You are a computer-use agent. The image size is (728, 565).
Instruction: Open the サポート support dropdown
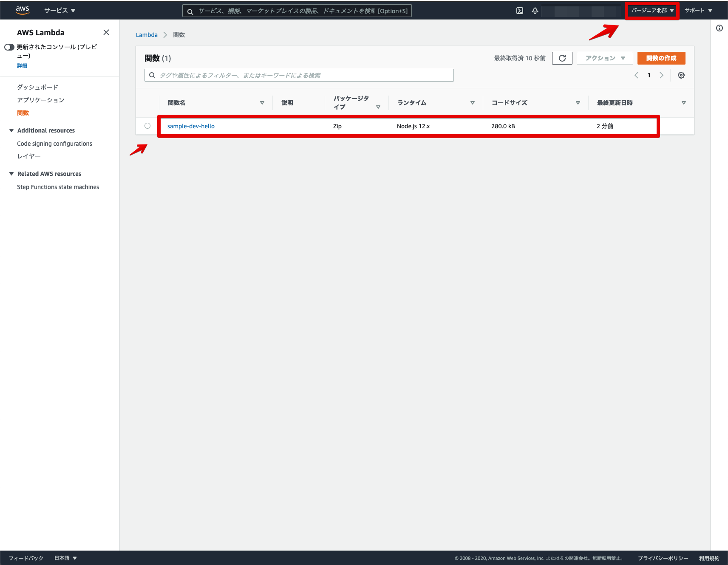click(x=698, y=11)
